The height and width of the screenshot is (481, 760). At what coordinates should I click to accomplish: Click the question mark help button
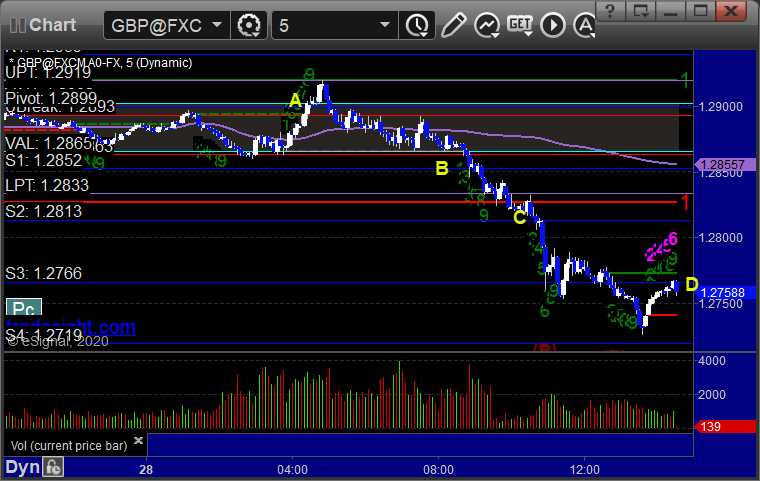click(610, 11)
